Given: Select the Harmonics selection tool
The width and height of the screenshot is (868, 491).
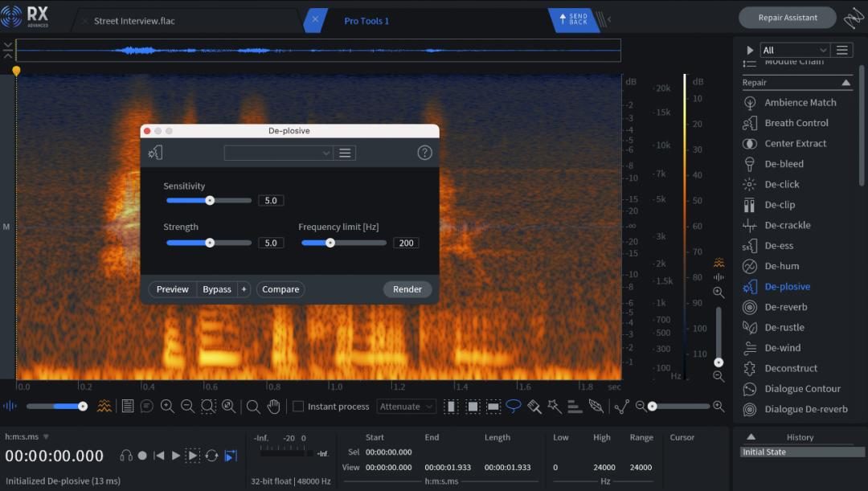Looking at the screenshot, I should [x=575, y=407].
